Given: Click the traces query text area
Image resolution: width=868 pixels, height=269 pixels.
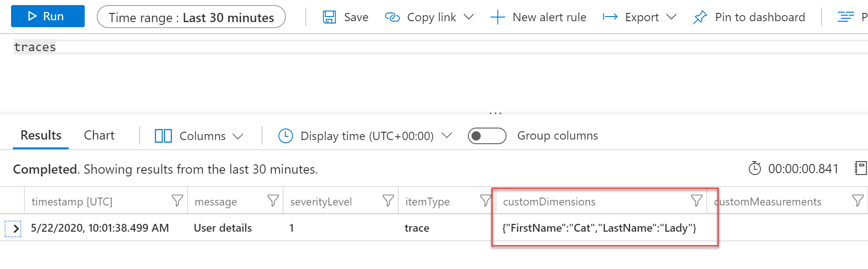Looking at the screenshot, I should (x=35, y=46).
